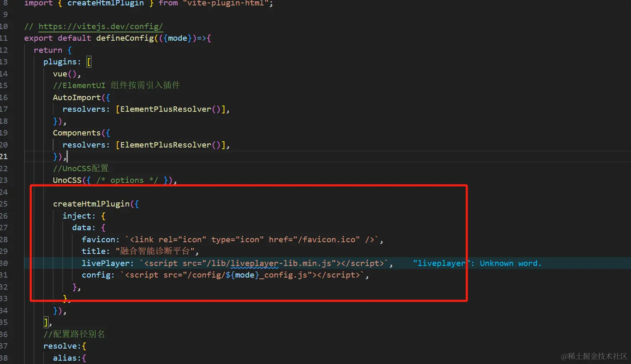Screen dimensions: 631x364
Task: Click the '//ElementUI 组件按需引入插件' comment
Action: pyautogui.click(x=116, y=86)
